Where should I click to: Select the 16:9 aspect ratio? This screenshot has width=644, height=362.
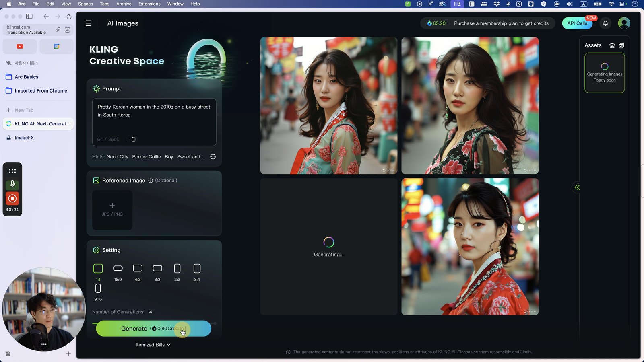118,272
